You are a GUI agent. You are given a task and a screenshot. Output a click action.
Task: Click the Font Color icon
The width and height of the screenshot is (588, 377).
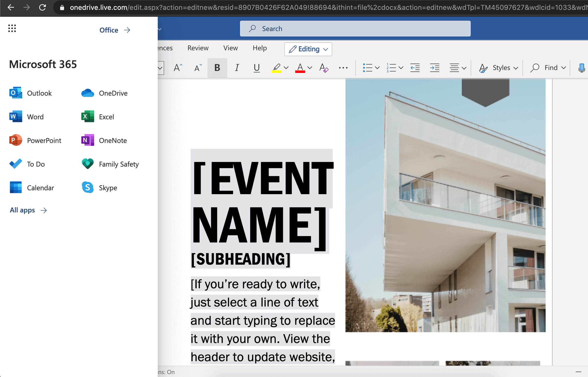(x=300, y=67)
